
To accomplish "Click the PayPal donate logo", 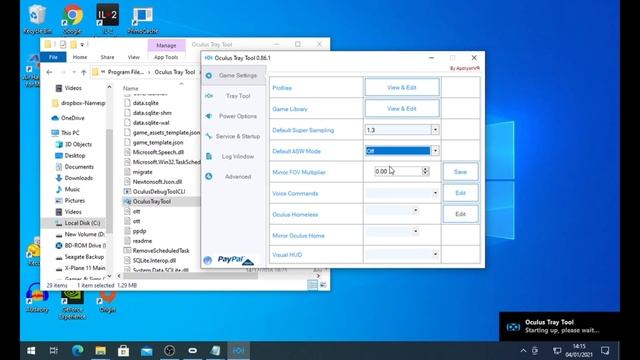I will coord(236,260).
